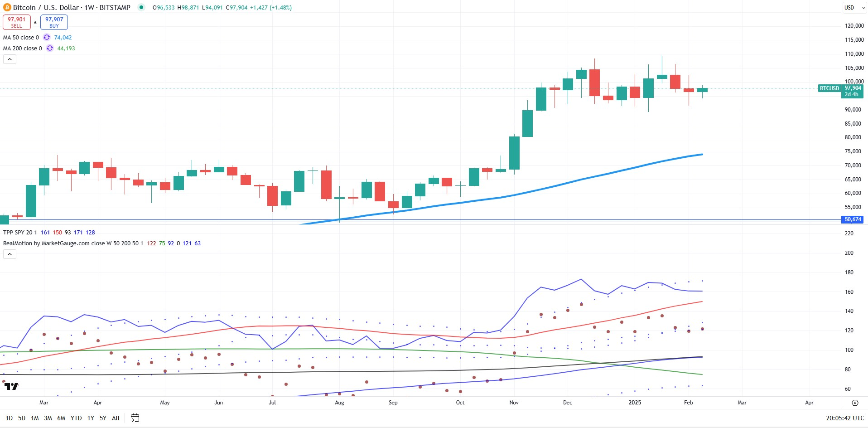Click the RealMotion by MarketGauge.com indicator legend
868x428 pixels.
[x=73, y=243]
